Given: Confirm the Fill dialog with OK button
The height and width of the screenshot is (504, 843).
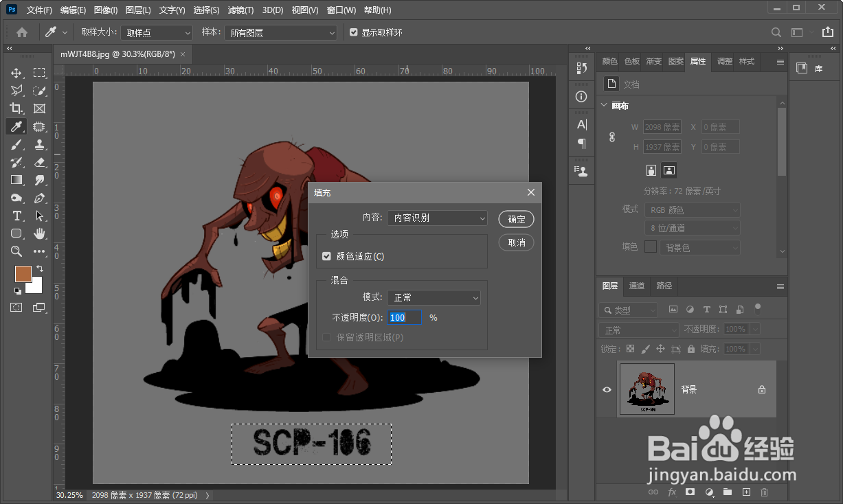Looking at the screenshot, I should 517,219.
